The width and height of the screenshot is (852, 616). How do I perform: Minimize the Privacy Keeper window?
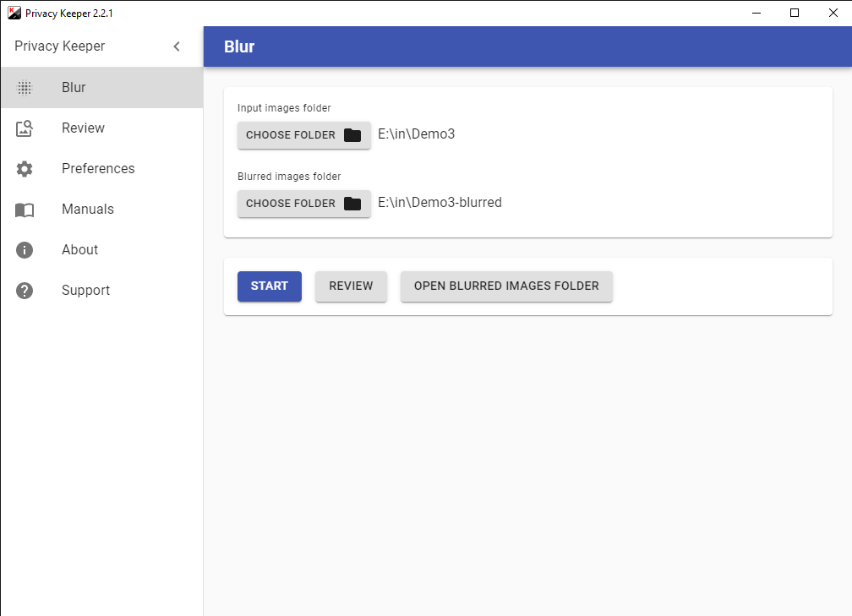pos(756,13)
